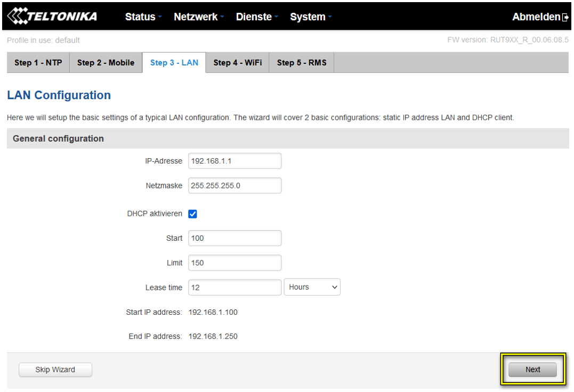Screen dimensions: 574x392
Task: Click into the Netzmaske field
Action: click(235, 185)
